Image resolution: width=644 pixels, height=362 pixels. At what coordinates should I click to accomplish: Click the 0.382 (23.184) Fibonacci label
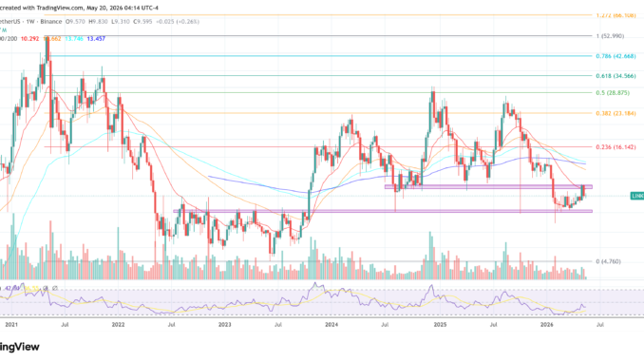(x=616, y=113)
